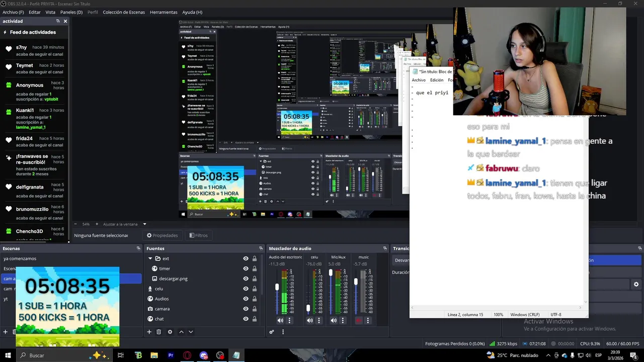
Task: Open Premiere Pro from the taskbar
Action: pos(171,355)
